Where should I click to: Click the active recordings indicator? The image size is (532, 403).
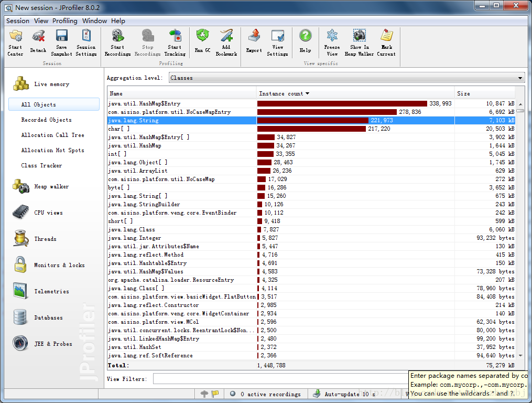[265, 394]
